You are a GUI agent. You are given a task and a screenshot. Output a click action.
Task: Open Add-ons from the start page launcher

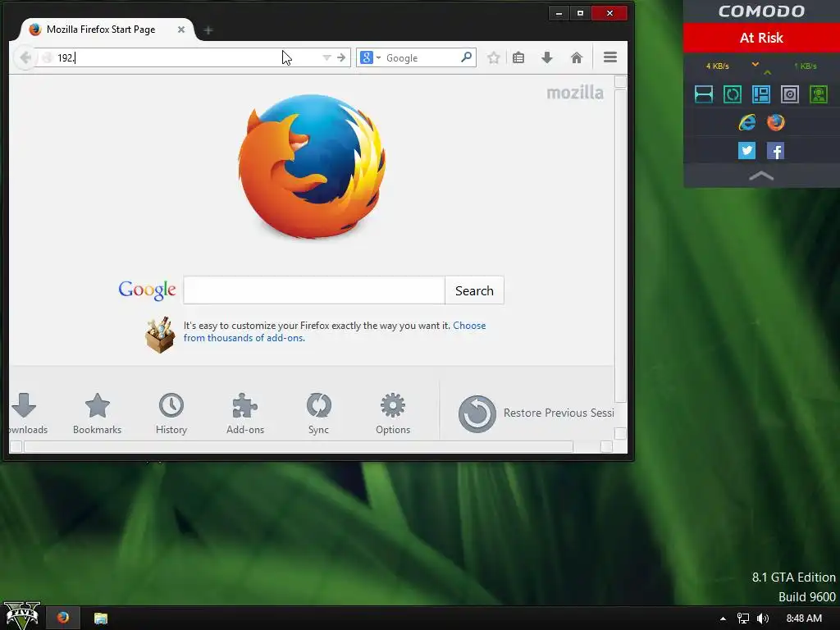coord(245,413)
